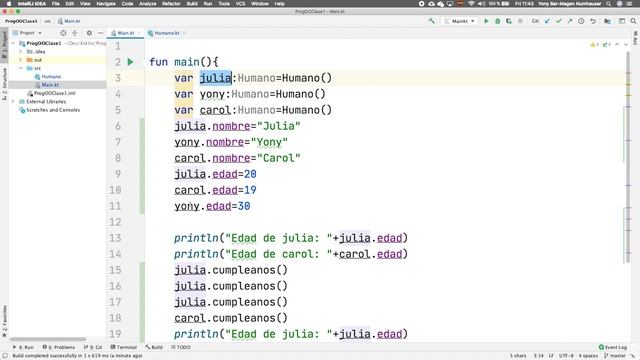This screenshot has width=640, height=360.
Task: Open the Navigate menu
Action: 106,4
